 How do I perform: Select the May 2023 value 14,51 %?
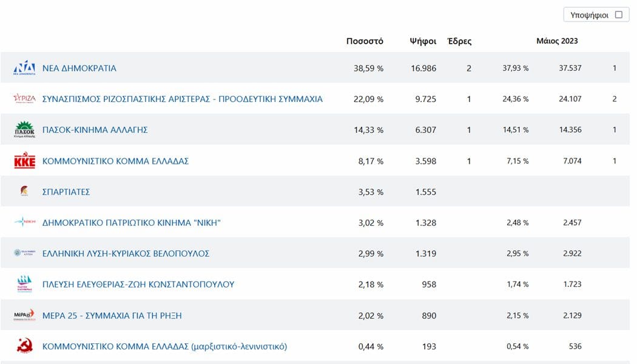point(516,130)
